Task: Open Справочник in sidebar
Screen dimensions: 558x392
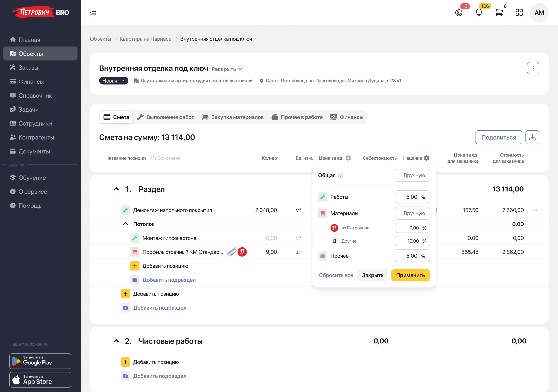Action: pos(40,96)
